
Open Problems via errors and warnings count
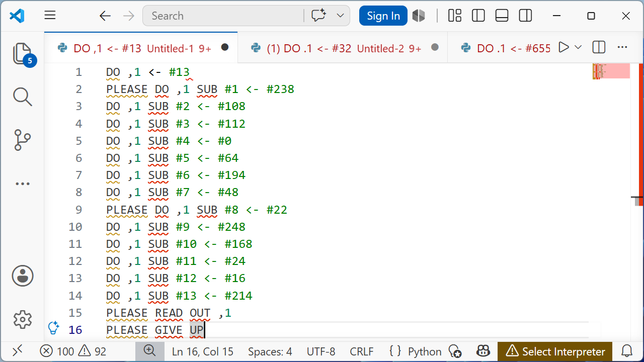[73, 351]
